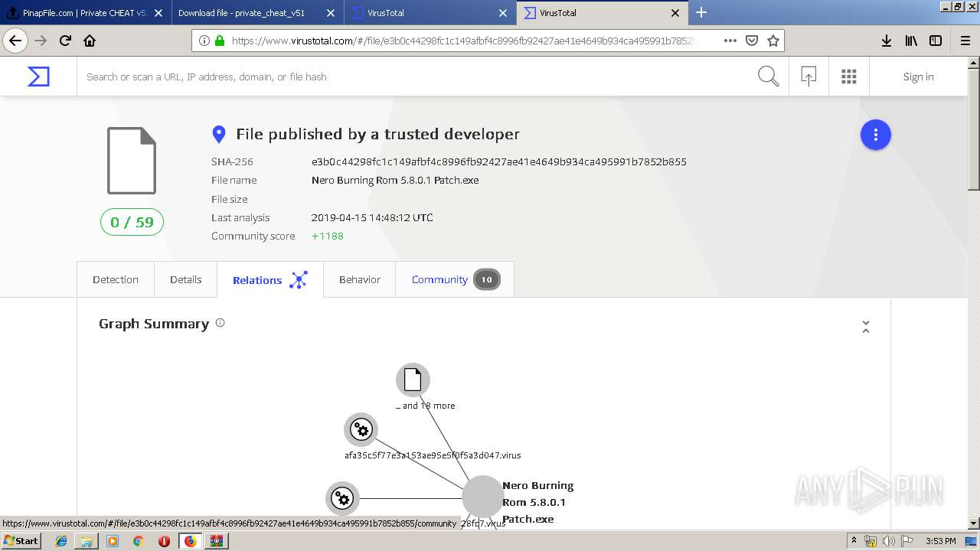980x551 pixels.
Task: Toggle the Firefox sidebar icon
Action: click(936, 41)
